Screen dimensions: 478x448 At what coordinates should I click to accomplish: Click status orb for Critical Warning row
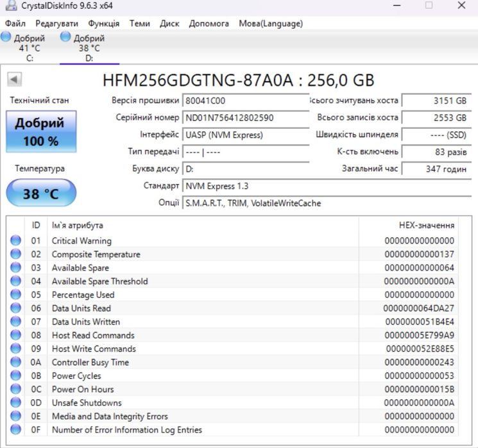point(15,240)
